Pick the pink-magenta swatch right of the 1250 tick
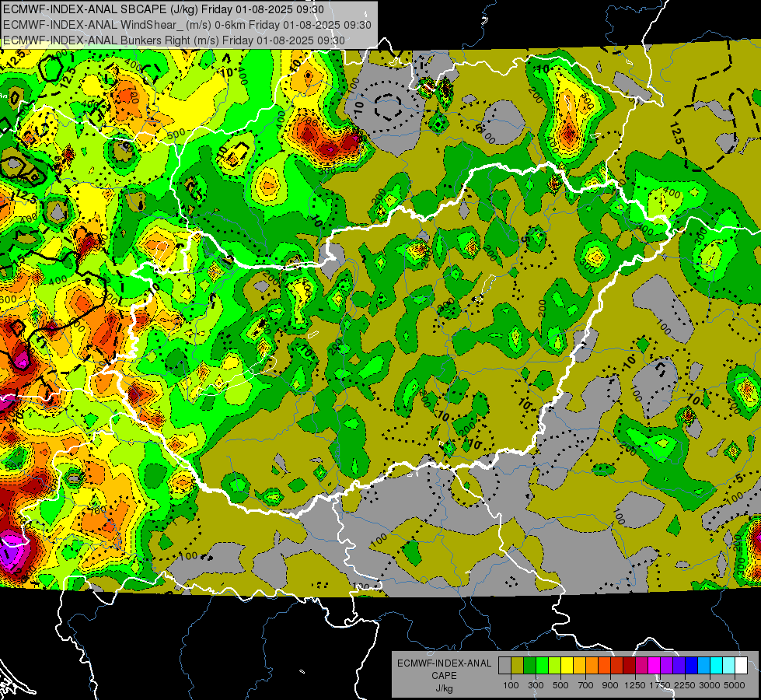 pos(641,666)
